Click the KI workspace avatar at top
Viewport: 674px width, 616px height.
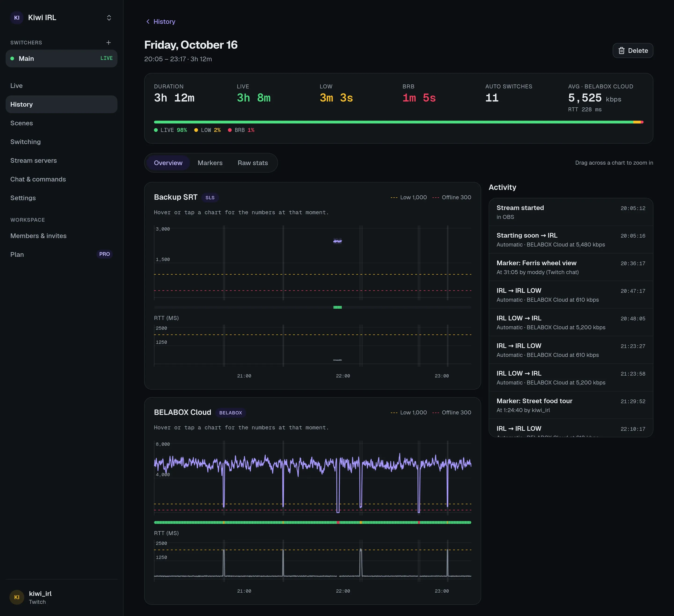pyautogui.click(x=17, y=18)
